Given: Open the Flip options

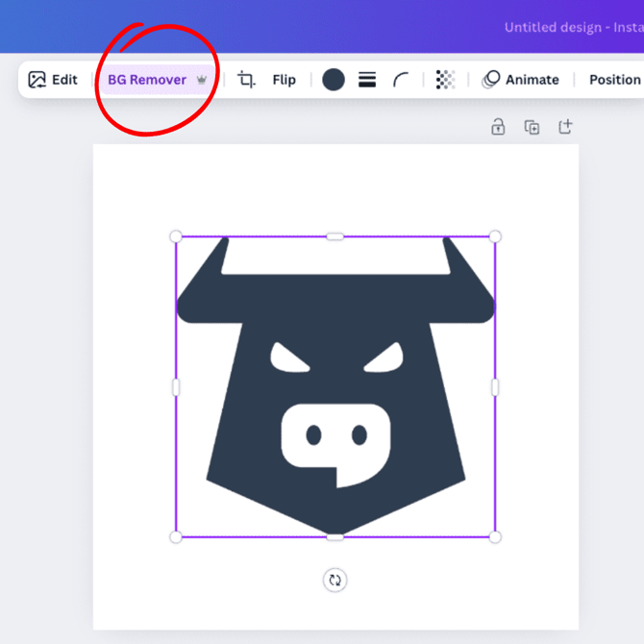Looking at the screenshot, I should pyautogui.click(x=284, y=80).
